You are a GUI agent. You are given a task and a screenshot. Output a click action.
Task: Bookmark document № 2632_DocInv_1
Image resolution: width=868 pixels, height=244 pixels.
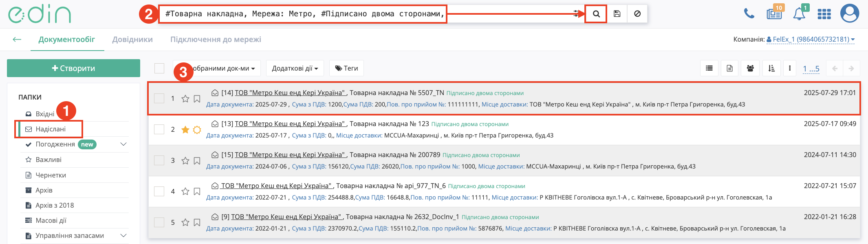pyautogui.click(x=197, y=222)
